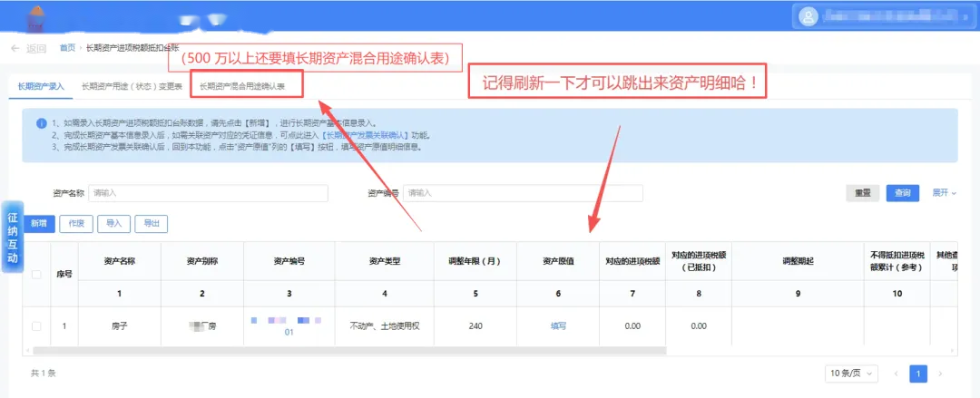The width and height of the screenshot is (980, 398).
Task: Switch to 长期资产录入 tab
Action: [41, 86]
